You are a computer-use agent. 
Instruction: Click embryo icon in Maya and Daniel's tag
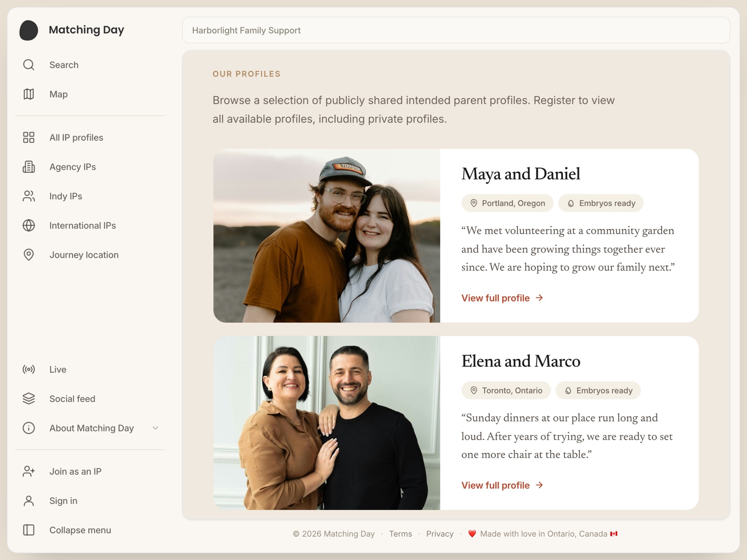pos(571,203)
